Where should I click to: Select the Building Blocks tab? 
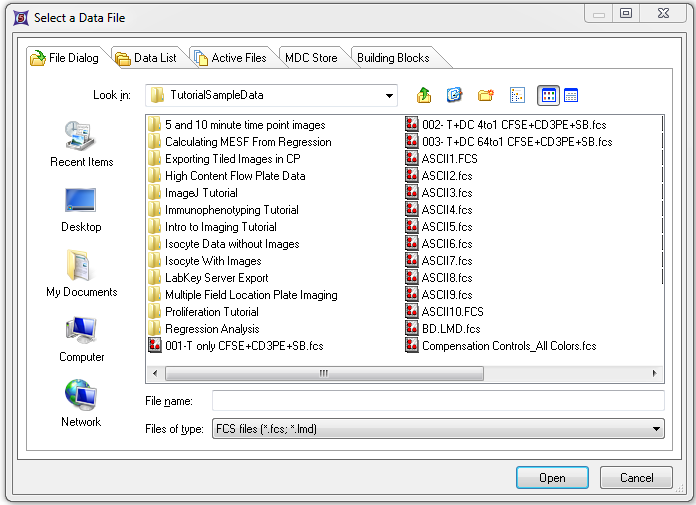(393, 58)
